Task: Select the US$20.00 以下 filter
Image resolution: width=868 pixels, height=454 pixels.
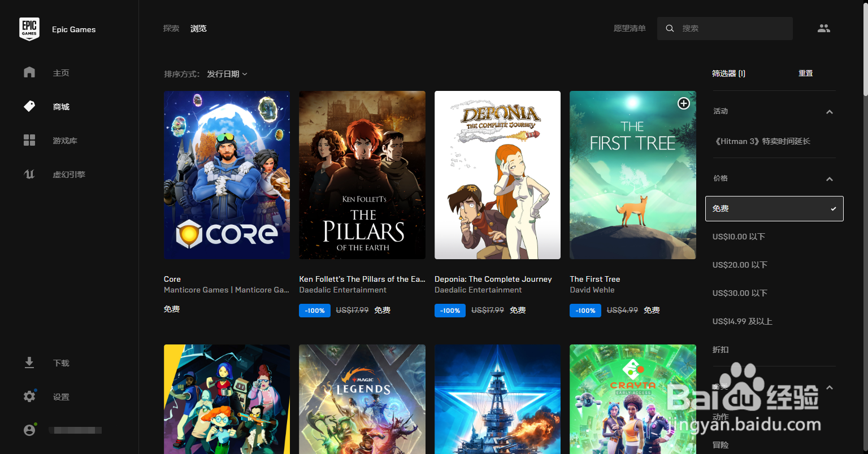Action: tap(740, 265)
